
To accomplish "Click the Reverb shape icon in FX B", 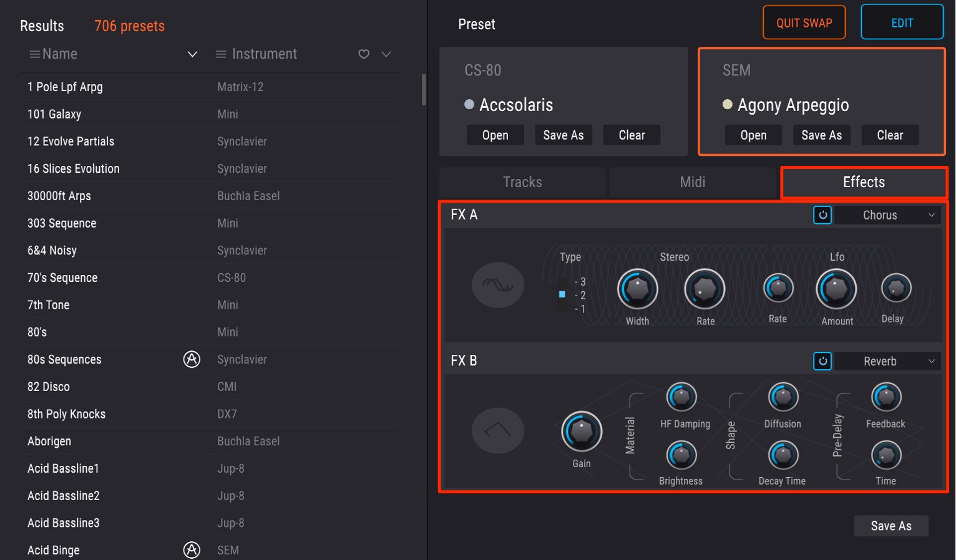I will pyautogui.click(x=497, y=430).
